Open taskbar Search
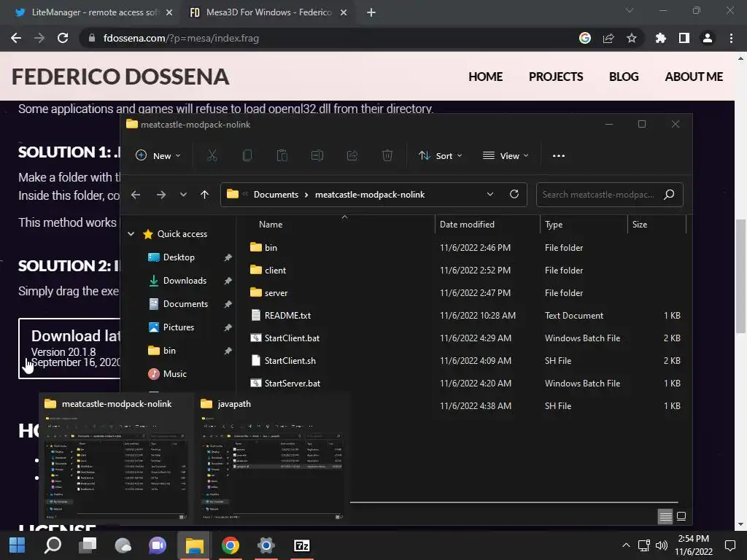 [53, 545]
